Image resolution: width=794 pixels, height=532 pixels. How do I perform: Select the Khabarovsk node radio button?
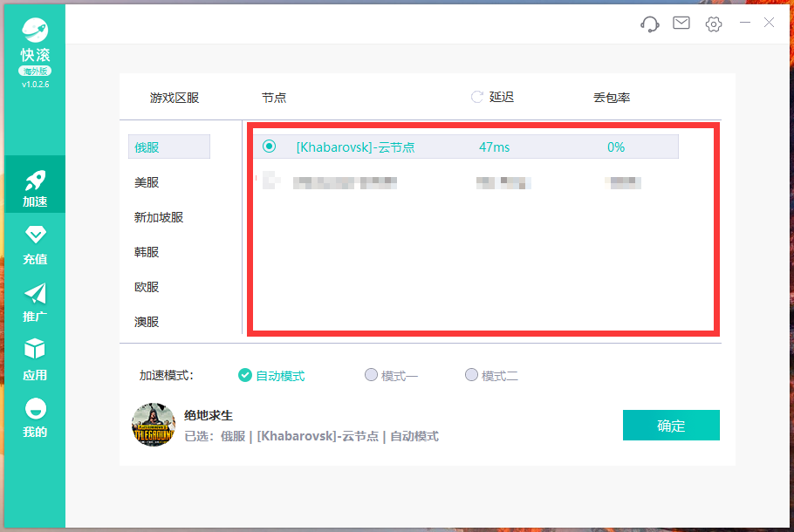coord(269,147)
